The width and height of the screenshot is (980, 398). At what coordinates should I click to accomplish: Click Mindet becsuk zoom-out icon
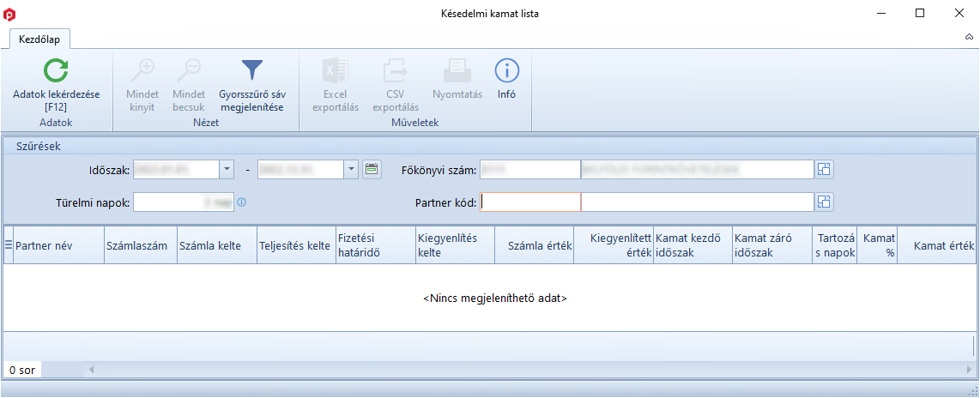(x=189, y=71)
